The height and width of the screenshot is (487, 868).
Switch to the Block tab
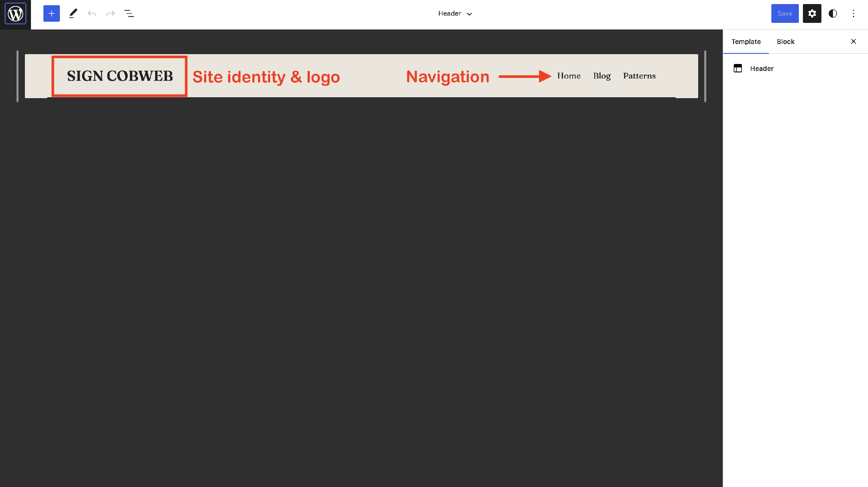[x=786, y=41]
